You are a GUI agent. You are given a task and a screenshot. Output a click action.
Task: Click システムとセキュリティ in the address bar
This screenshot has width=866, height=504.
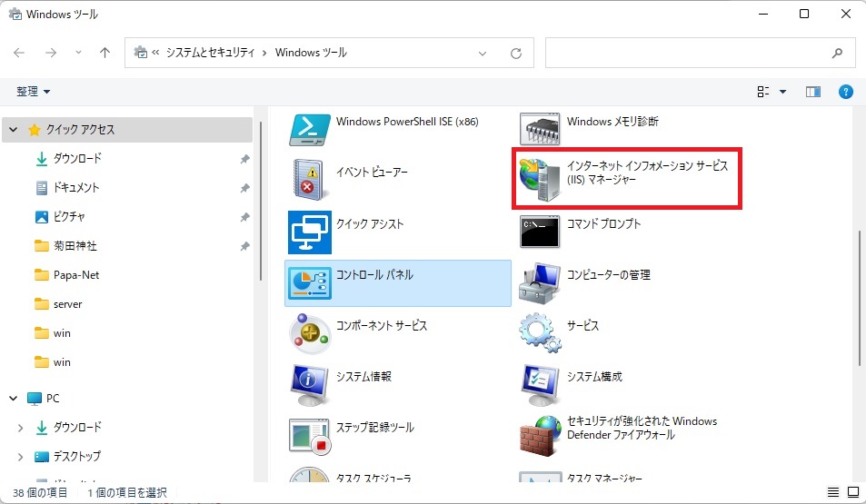point(211,53)
